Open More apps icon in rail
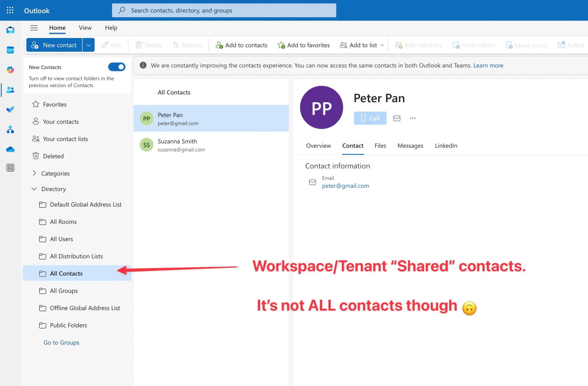588x386 pixels. [x=10, y=168]
